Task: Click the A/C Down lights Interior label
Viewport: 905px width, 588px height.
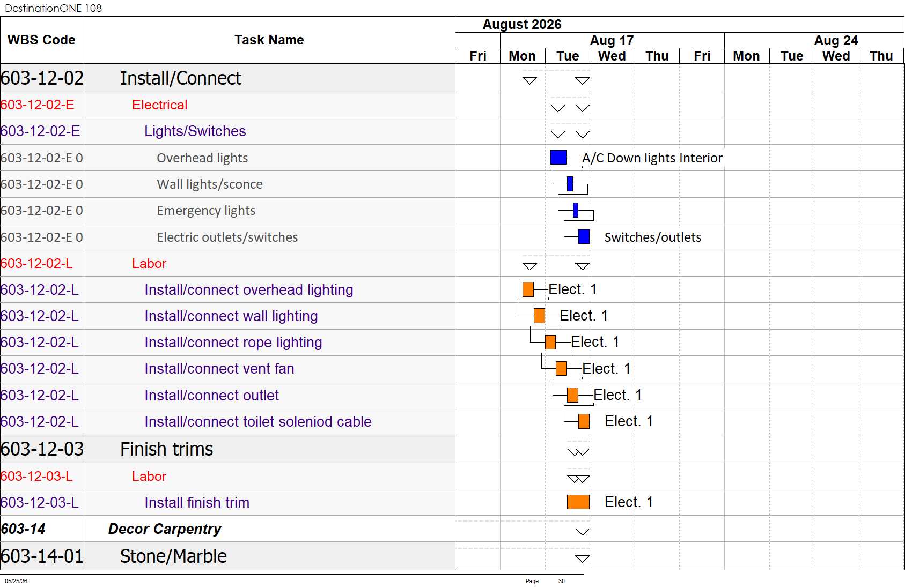Action: [x=652, y=158]
